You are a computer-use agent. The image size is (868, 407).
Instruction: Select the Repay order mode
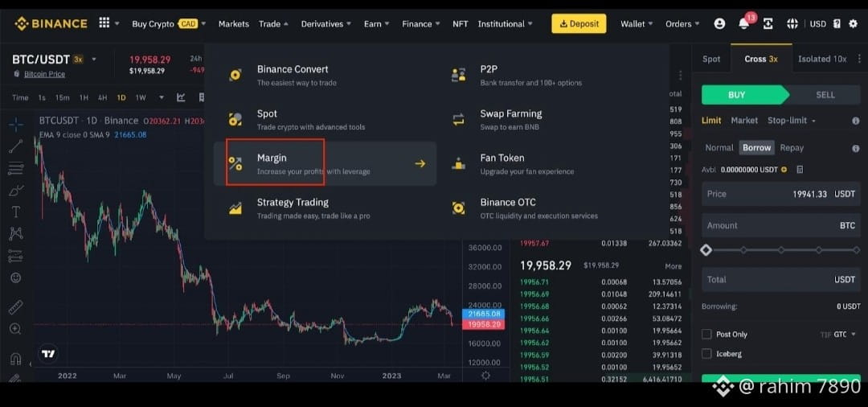tap(792, 148)
